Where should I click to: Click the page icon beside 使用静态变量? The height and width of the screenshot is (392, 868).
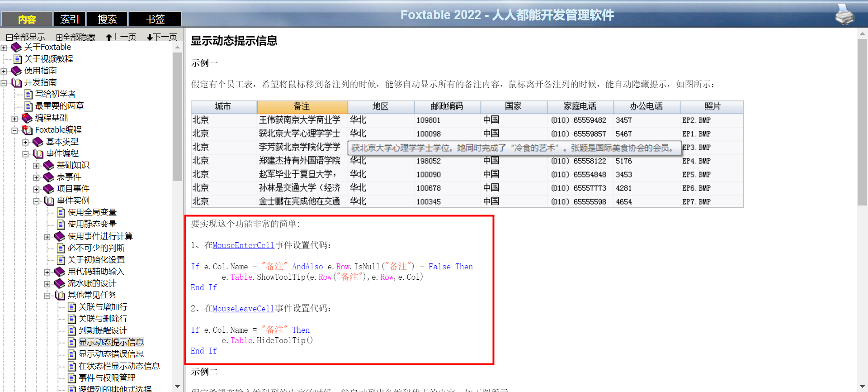[61, 224]
